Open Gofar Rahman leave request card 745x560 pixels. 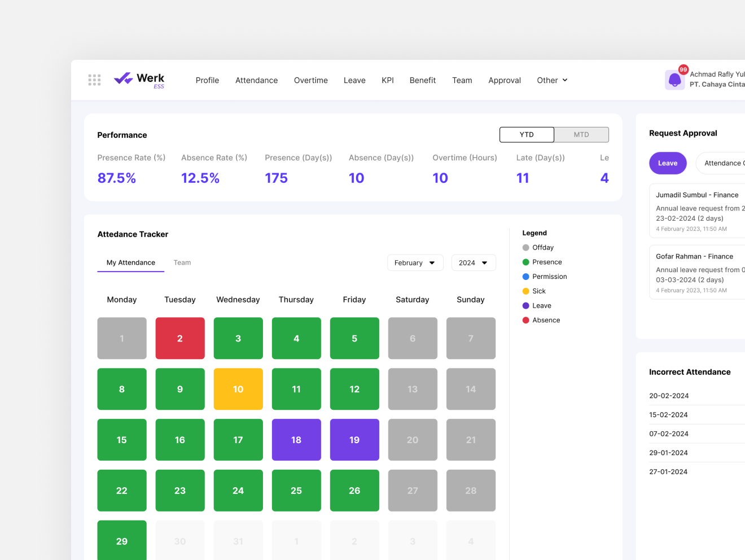click(698, 272)
